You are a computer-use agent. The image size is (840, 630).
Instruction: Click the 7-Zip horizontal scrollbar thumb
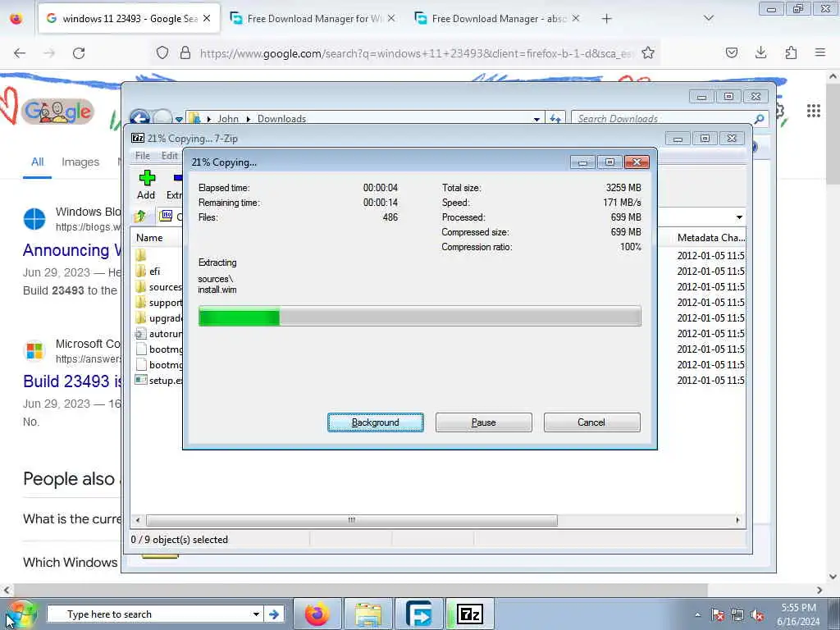click(352, 520)
